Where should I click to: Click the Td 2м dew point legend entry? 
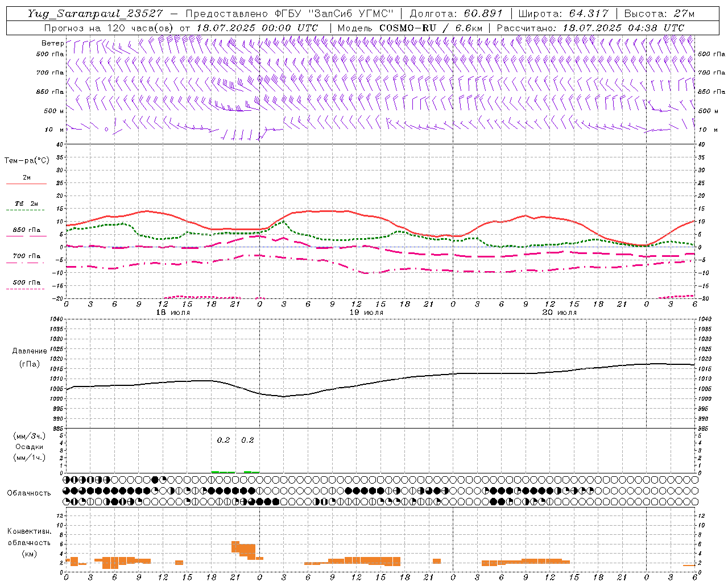(x=27, y=203)
